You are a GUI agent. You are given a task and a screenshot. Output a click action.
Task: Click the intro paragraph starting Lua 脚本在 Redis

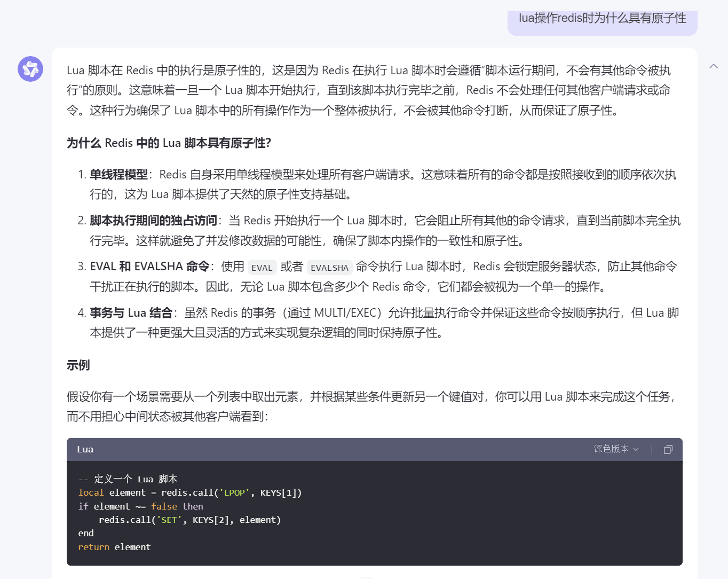[x=369, y=90]
